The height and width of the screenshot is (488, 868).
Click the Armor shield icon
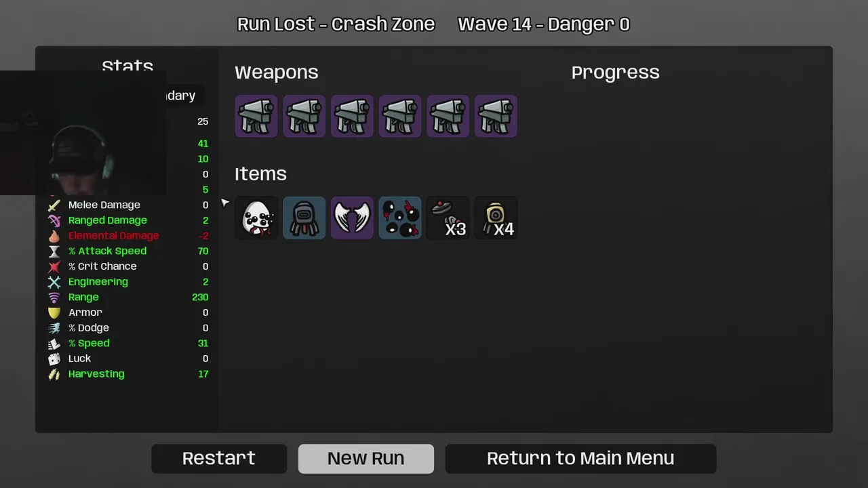(54, 312)
